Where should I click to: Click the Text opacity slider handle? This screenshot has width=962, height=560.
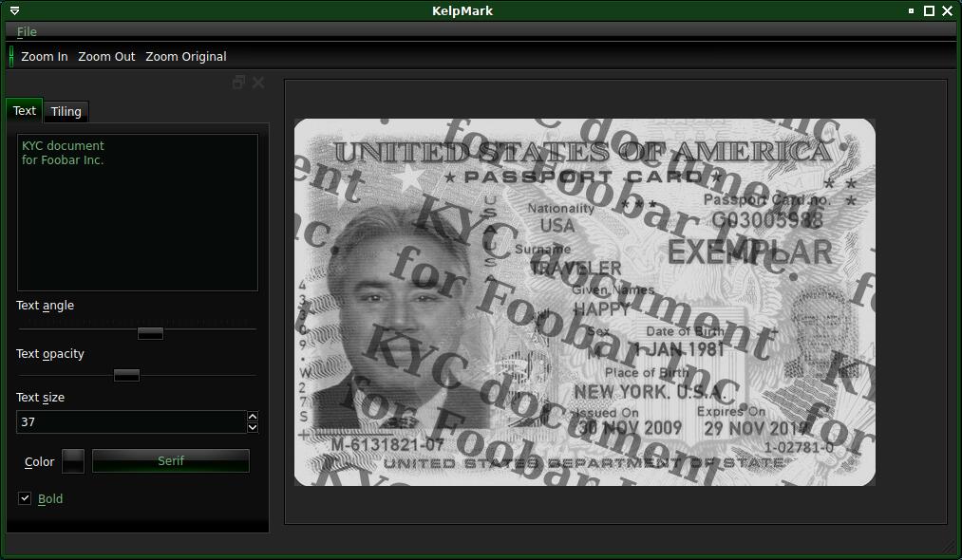pyautogui.click(x=126, y=375)
